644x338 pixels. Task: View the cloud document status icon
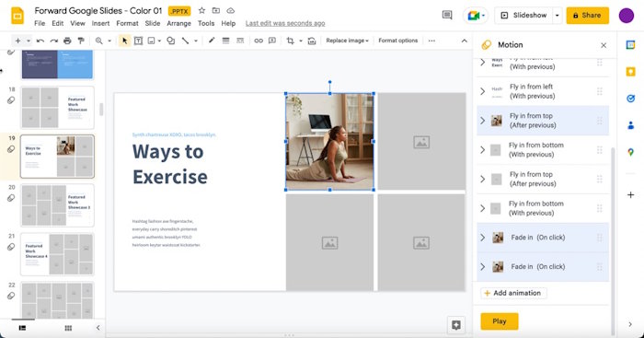click(x=231, y=11)
